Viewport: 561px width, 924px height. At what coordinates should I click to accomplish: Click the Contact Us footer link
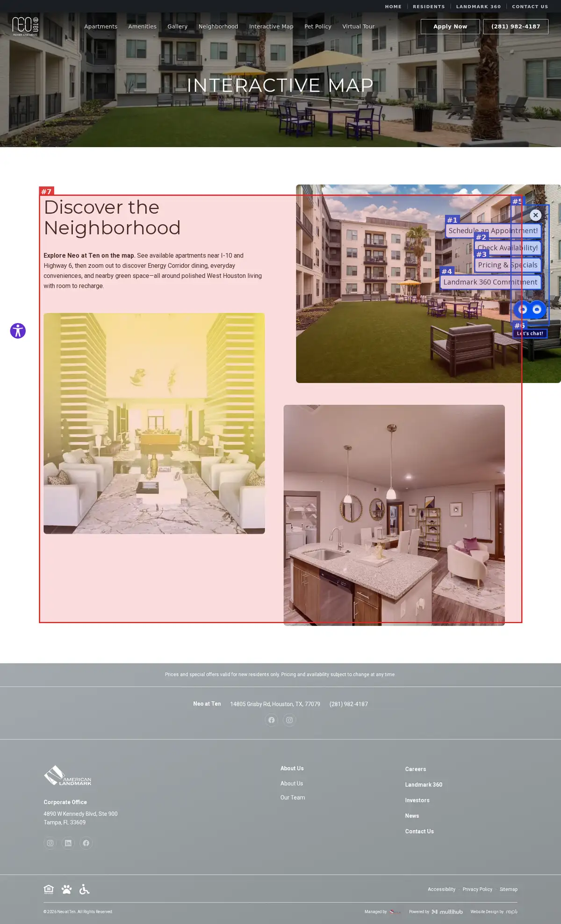419,832
